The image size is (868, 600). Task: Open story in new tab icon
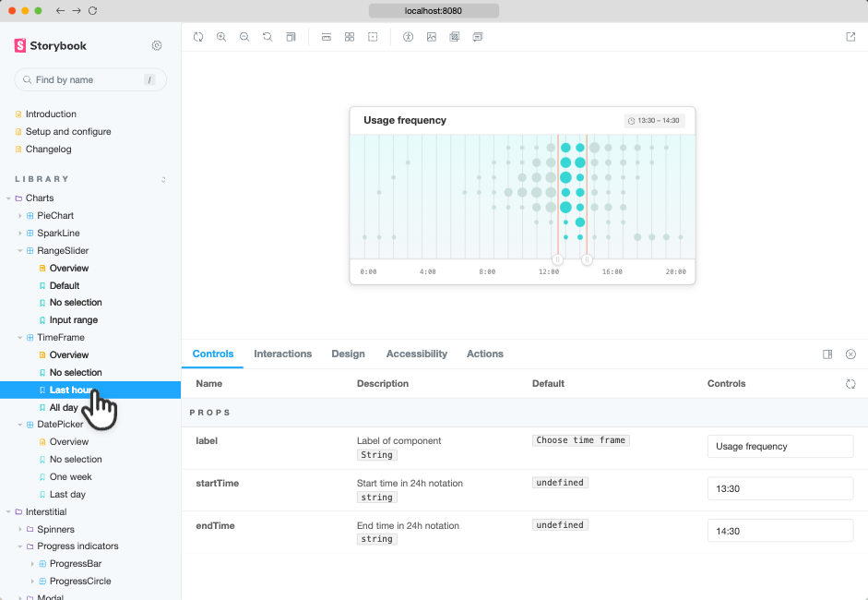[850, 37]
